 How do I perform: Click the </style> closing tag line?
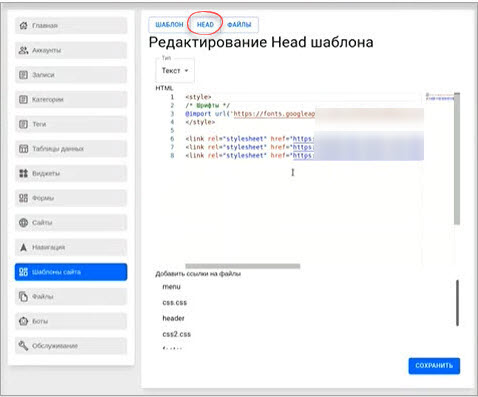point(200,122)
